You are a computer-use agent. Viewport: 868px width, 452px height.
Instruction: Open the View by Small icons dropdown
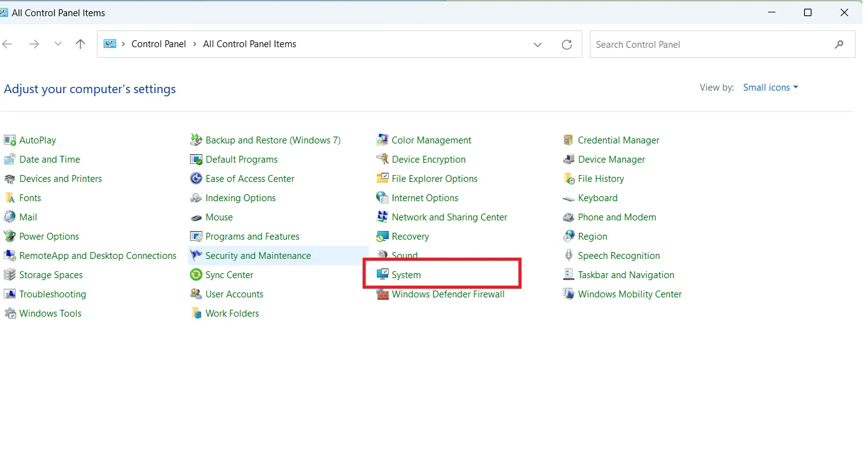[x=770, y=87]
